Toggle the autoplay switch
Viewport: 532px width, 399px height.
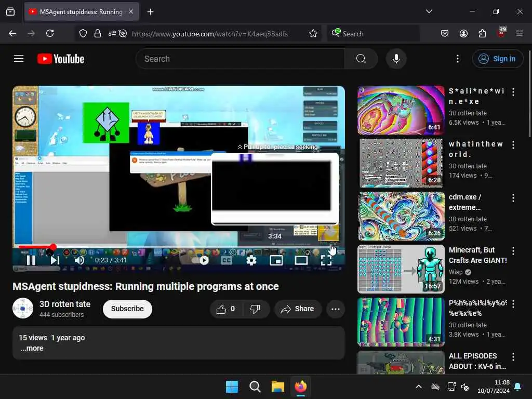point(200,260)
